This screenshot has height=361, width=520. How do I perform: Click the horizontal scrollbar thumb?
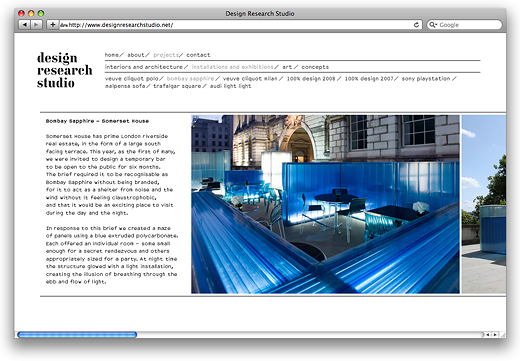click(77, 334)
